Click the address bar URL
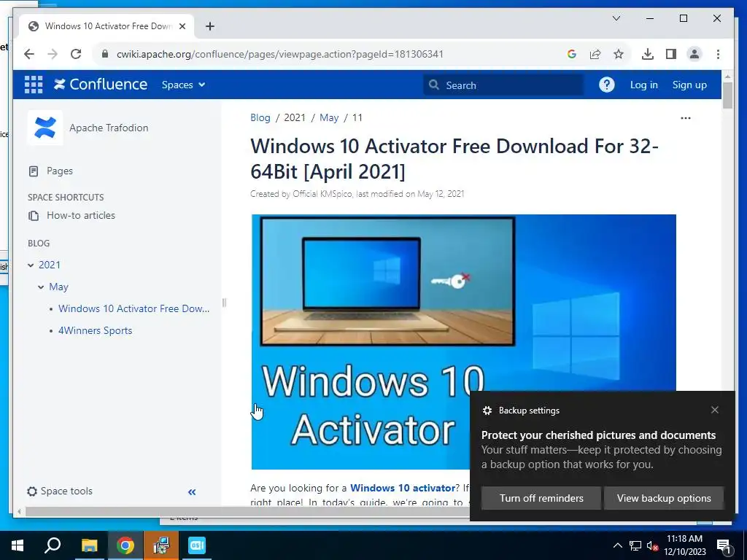This screenshot has height=560, width=747. click(x=279, y=54)
